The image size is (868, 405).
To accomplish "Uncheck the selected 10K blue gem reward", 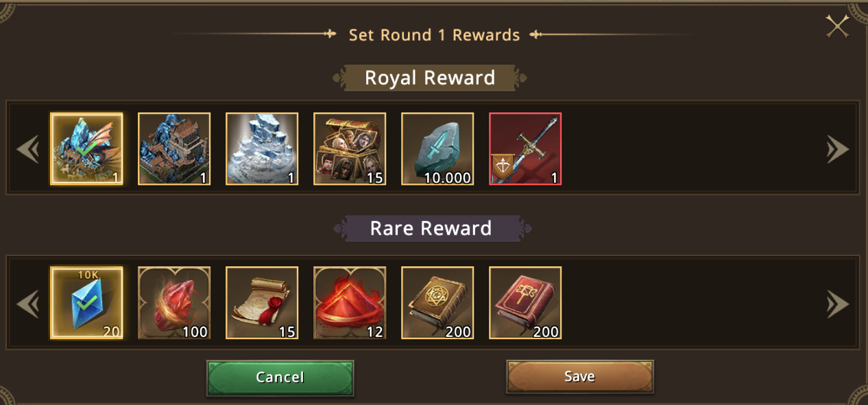I will pos(86,303).
